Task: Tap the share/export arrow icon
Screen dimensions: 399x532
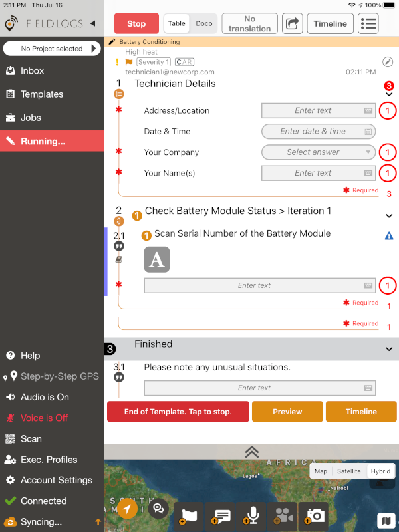Action: point(292,23)
